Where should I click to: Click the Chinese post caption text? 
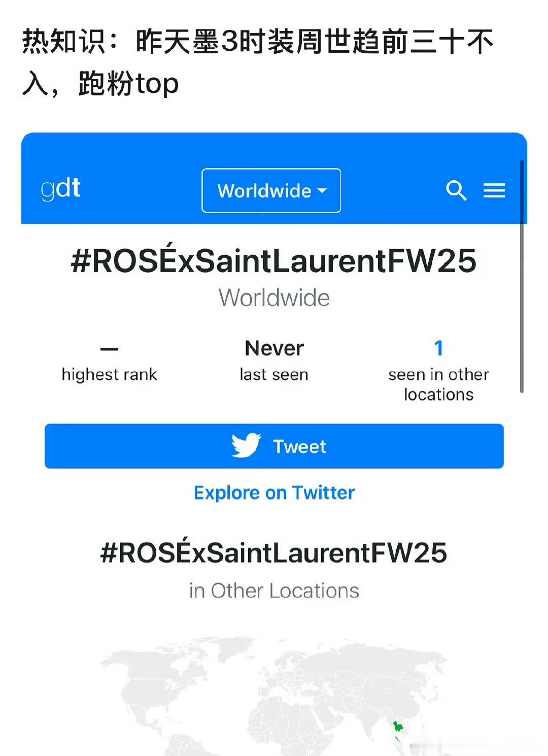258,62
